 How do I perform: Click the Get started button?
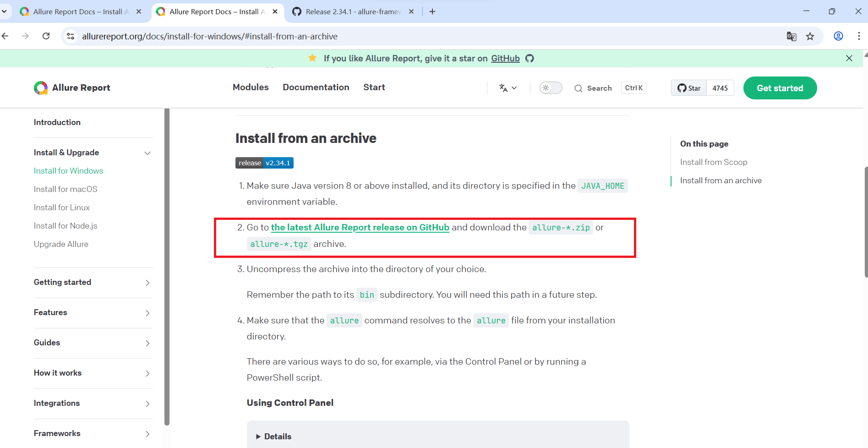click(780, 88)
